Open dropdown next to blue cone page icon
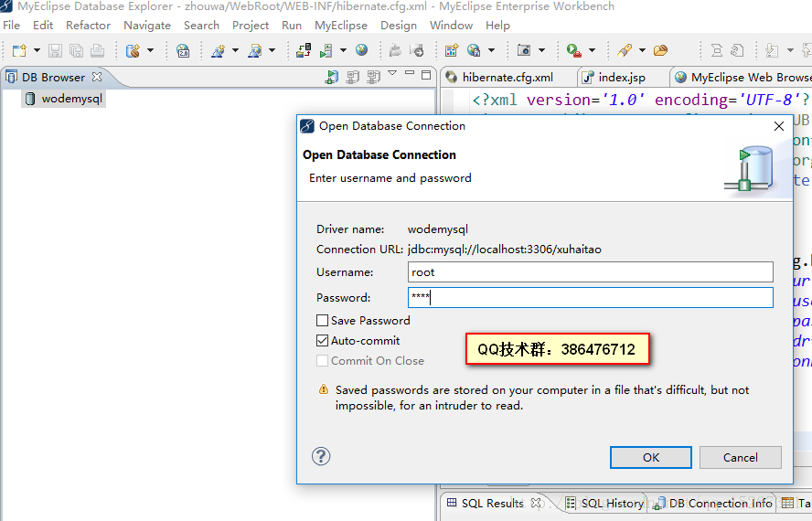The image size is (812, 521). pyautogui.click(x=272, y=50)
